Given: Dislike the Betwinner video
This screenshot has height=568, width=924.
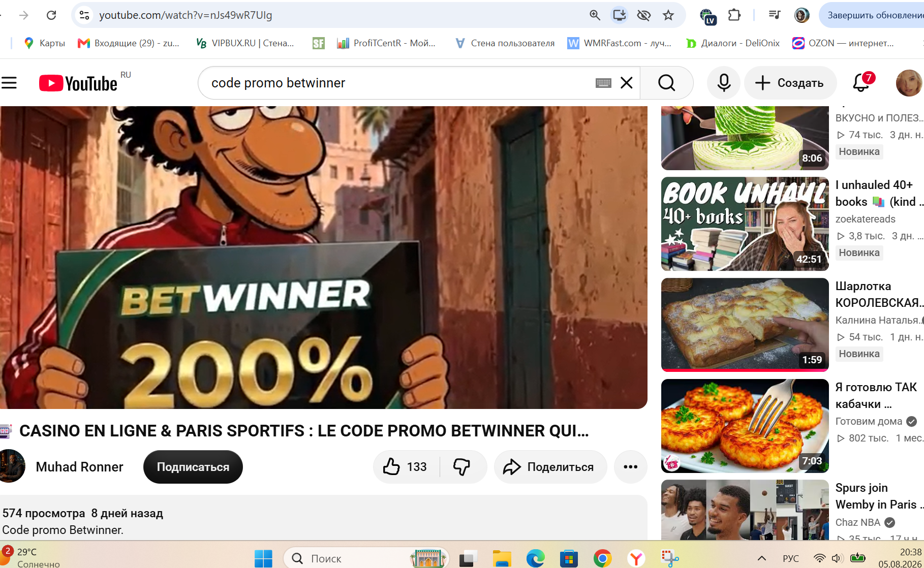Looking at the screenshot, I should (x=463, y=467).
